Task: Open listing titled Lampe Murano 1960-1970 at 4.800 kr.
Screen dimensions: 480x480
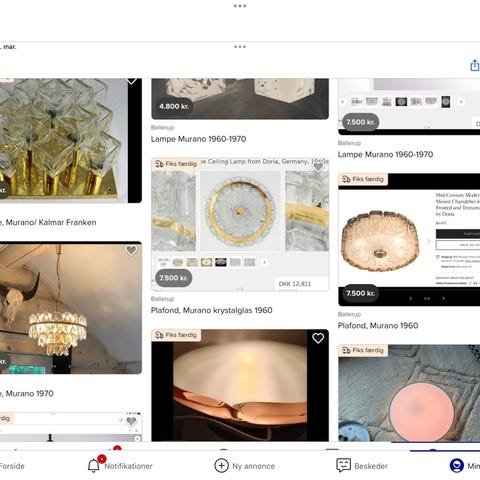Action: click(x=198, y=139)
